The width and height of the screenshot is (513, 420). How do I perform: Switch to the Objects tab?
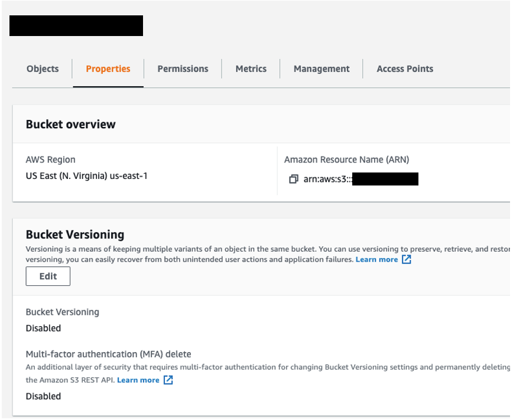(x=42, y=69)
